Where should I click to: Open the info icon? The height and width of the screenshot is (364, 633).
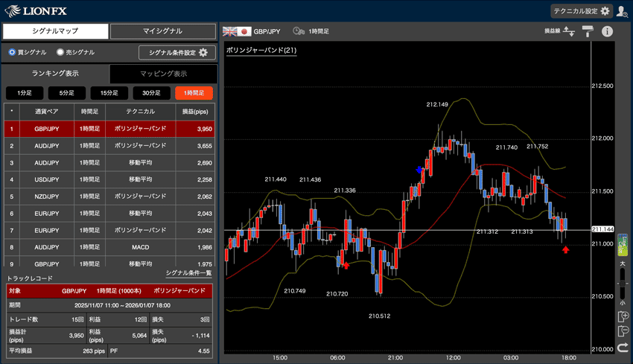click(x=607, y=31)
